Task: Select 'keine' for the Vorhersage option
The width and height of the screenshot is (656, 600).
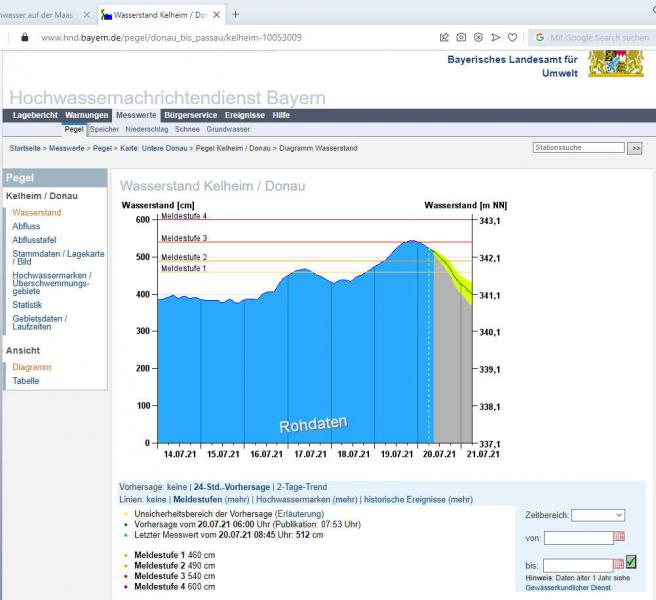Action: tap(176, 487)
